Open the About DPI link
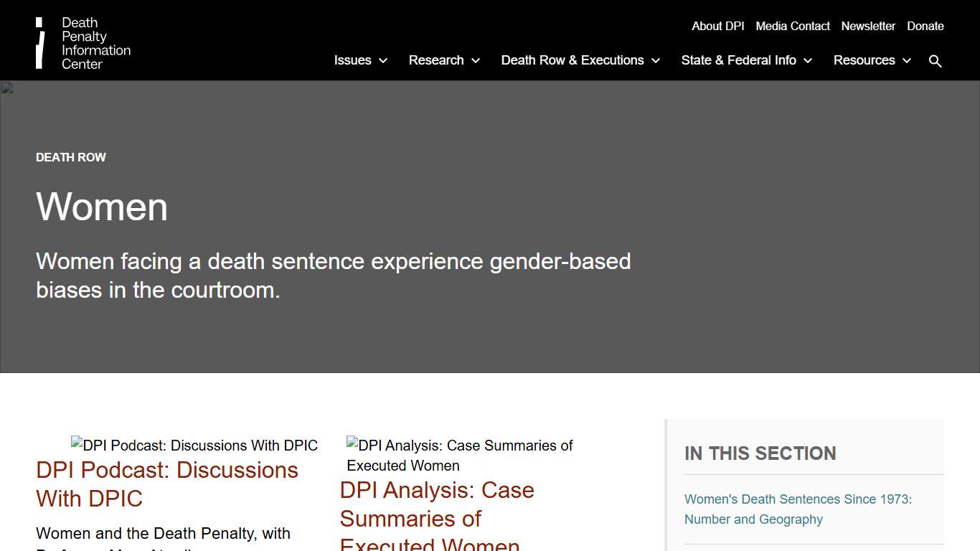Screen dimensions: 980x551 click(x=717, y=26)
